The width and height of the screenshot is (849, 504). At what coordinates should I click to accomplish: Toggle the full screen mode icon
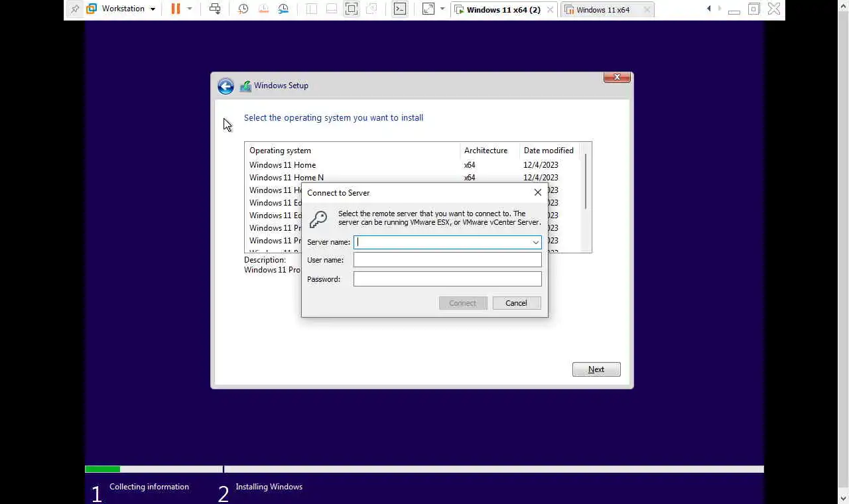pyautogui.click(x=352, y=9)
